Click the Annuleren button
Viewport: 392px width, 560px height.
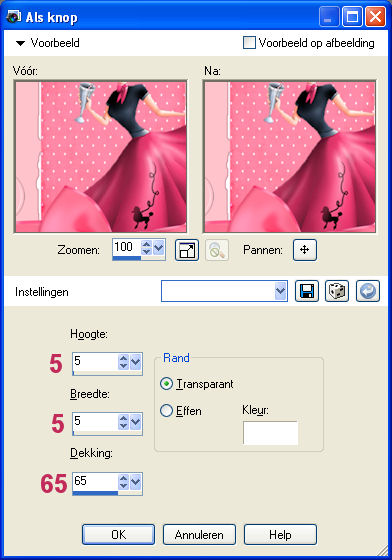pos(199,535)
